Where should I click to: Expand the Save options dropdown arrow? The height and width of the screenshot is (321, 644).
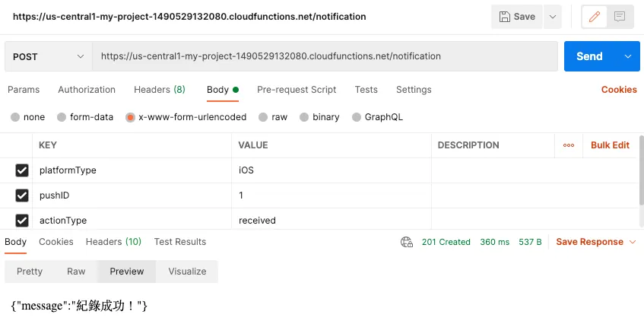tap(552, 17)
